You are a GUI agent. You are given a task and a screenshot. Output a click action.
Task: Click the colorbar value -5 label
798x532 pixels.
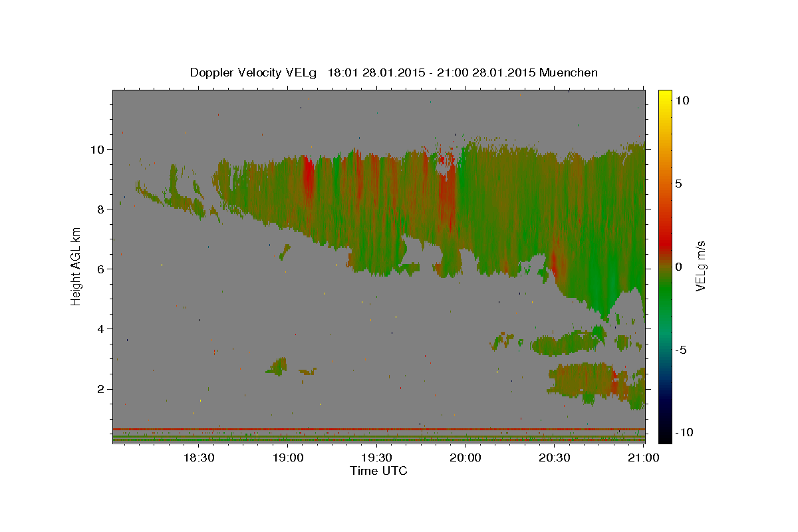click(680, 350)
